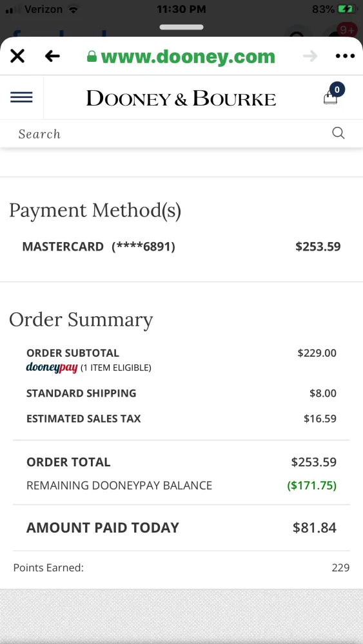Open the three-dot browser options menu
The image size is (363, 644).
click(x=345, y=56)
